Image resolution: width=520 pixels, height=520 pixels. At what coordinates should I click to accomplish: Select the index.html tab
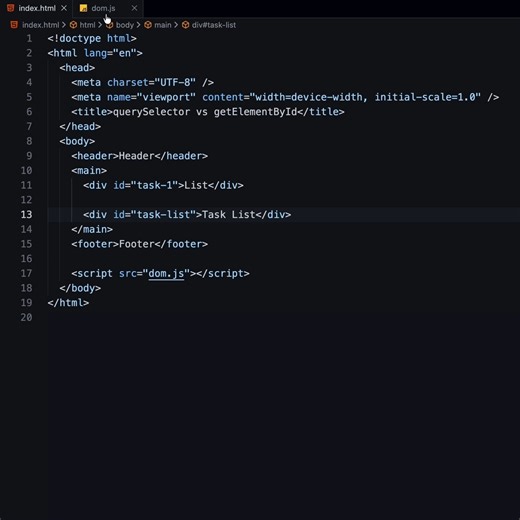[x=37, y=8]
